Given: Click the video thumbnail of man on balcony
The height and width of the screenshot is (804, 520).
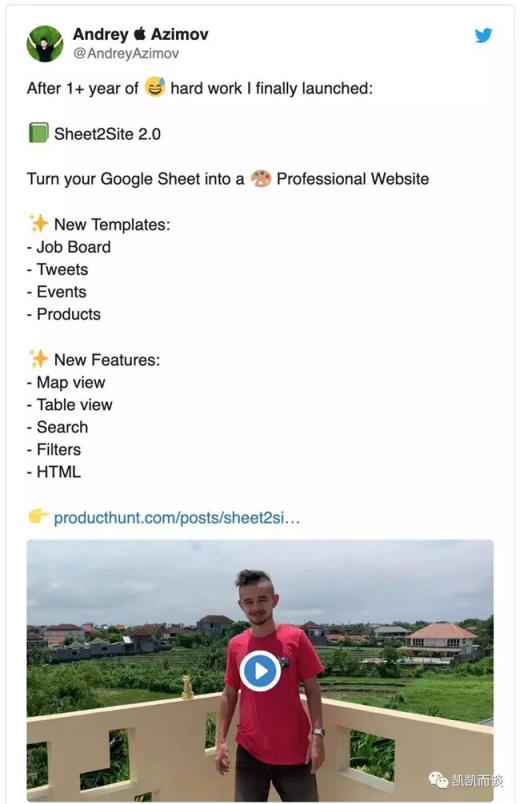Looking at the screenshot, I should click(x=260, y=670).
